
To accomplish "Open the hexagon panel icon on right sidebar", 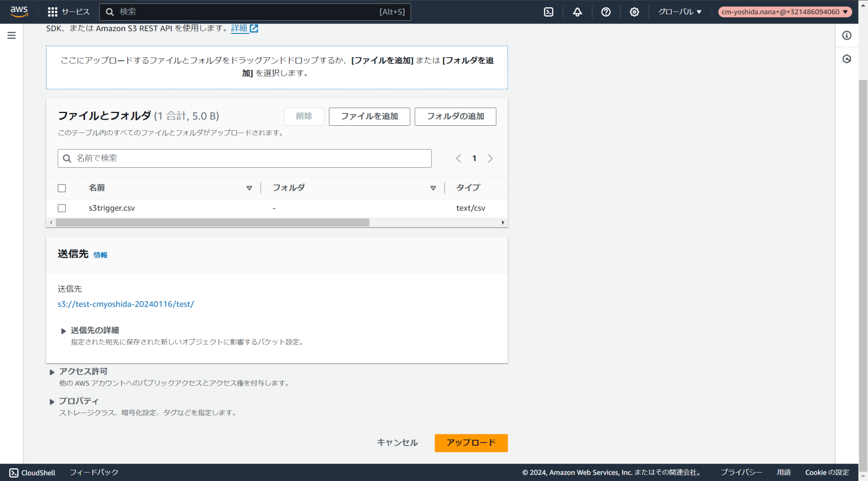I will [x=847, y=59].
